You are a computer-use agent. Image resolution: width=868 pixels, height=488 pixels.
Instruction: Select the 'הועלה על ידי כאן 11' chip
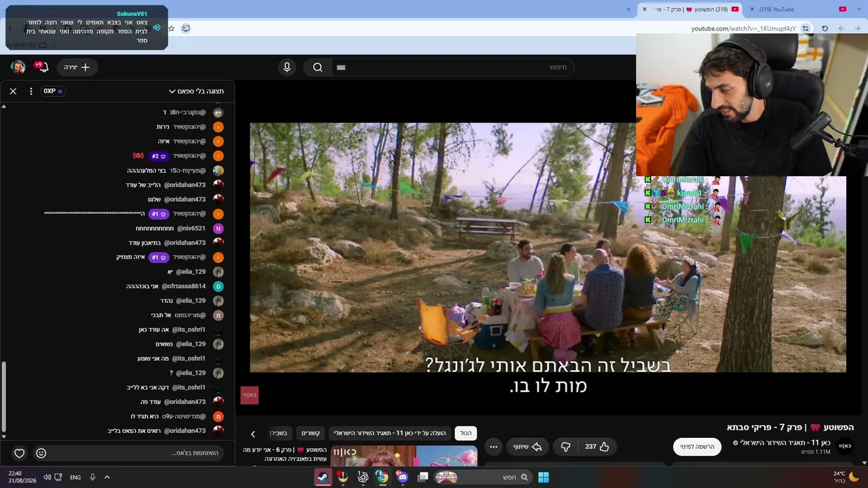(390, 433)
